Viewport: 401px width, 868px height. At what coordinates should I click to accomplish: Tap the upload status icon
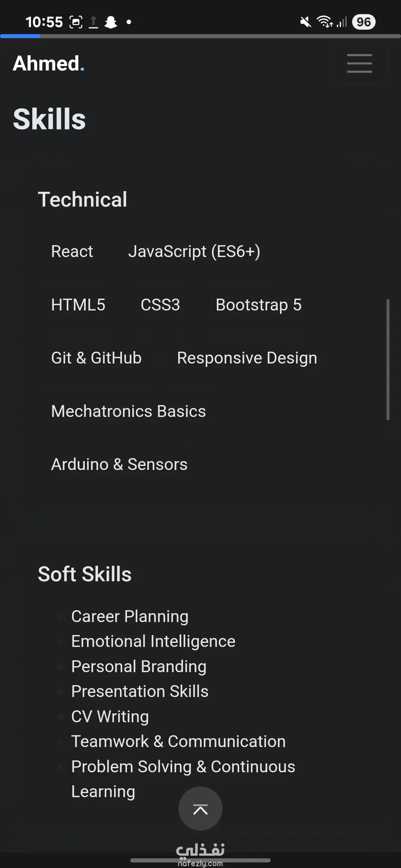(x=94, y=22)
